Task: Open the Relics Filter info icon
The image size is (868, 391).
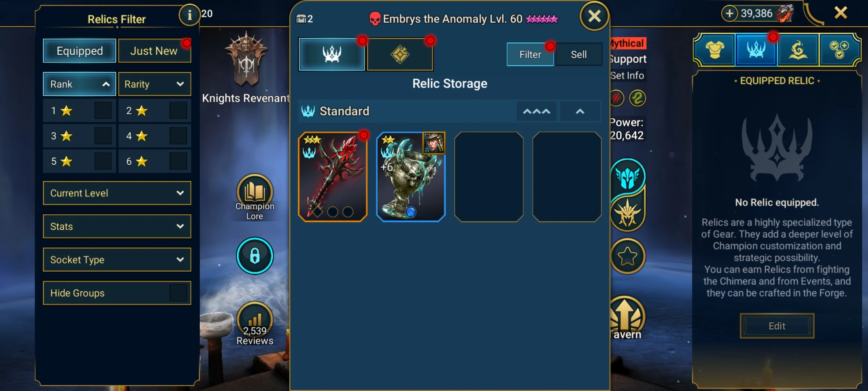Action: [x=189, y=15]
